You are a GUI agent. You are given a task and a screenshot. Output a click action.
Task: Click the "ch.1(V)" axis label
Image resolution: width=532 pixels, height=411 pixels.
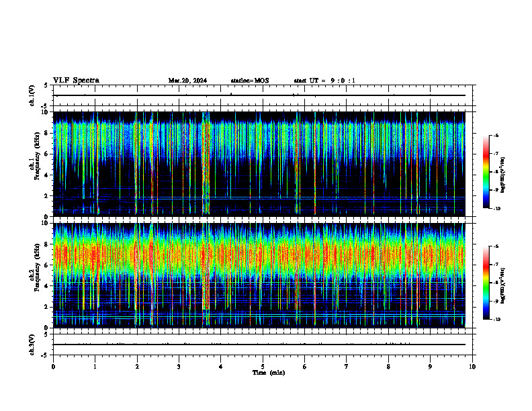pyautogui.click(x=32, y=95)
